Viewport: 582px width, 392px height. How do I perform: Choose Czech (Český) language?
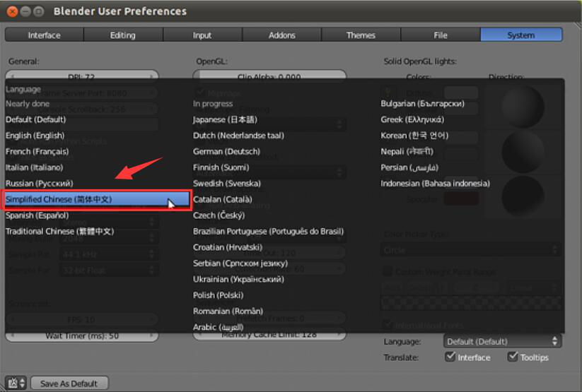tap(219, 215)
